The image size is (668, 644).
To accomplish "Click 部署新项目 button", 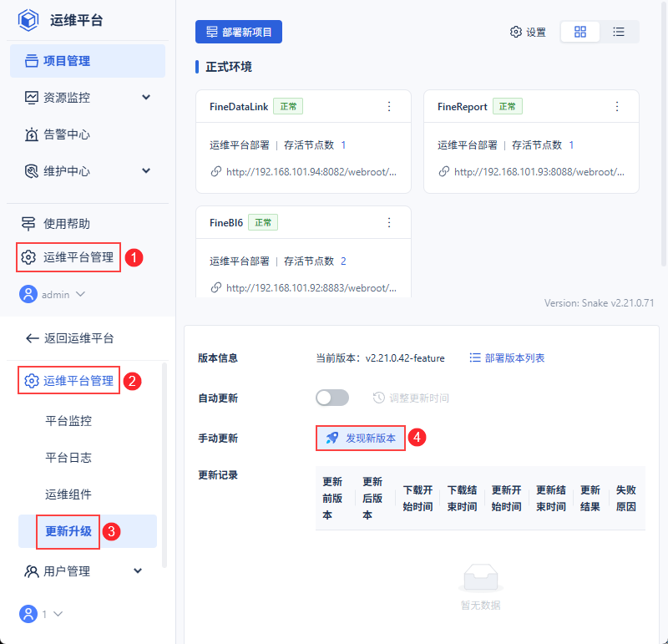I will 239,32.
